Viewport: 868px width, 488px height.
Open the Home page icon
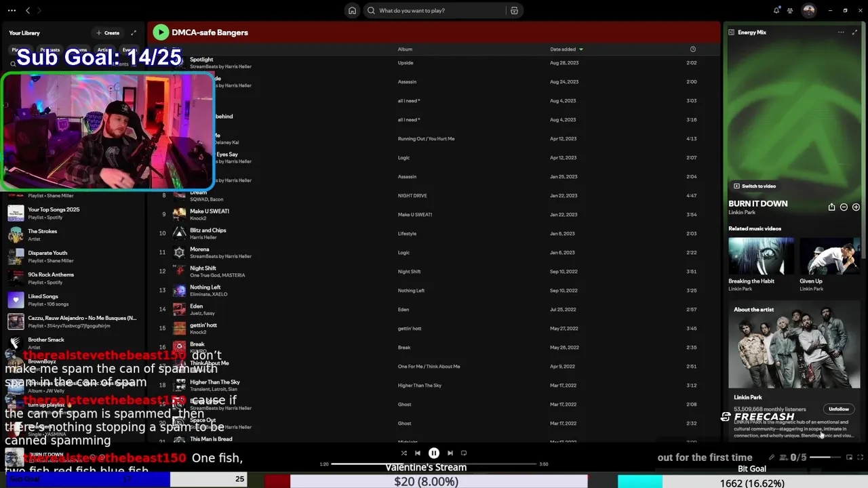(352, 10)
